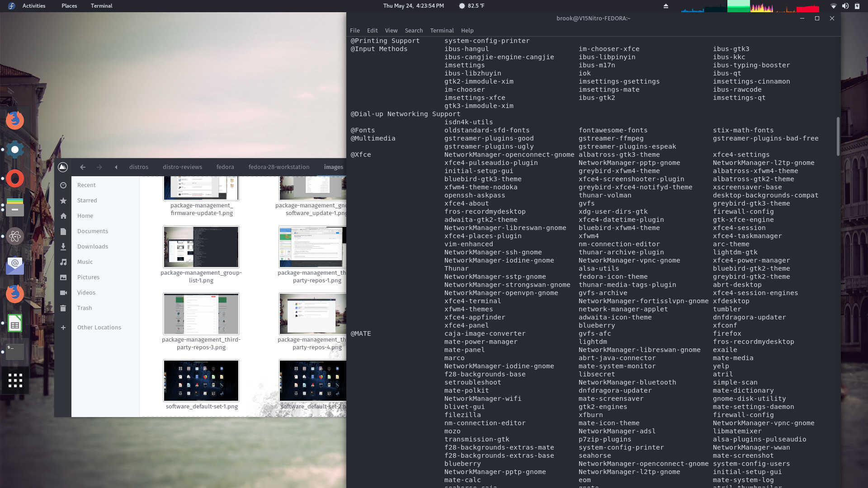The image size is (868, 488).
Task: Click the Fedora logo in the top bar
Action: tap(12, 6)
